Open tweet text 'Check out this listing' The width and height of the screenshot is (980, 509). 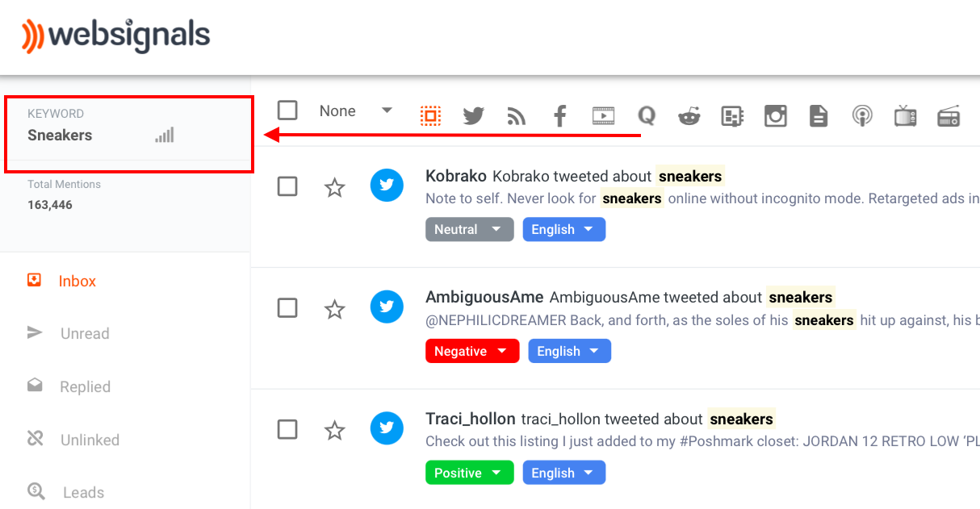[x=702, y=441]
